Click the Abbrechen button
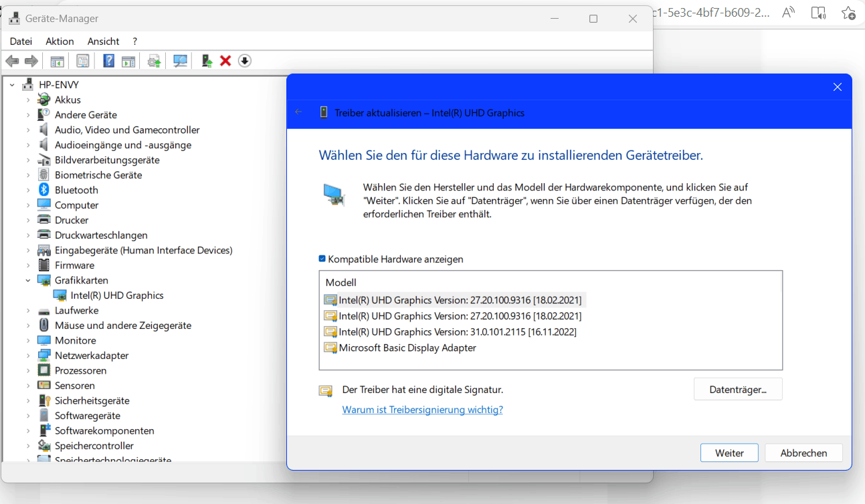The width and height of the screenshot is (865, 504). coord(803,453)
